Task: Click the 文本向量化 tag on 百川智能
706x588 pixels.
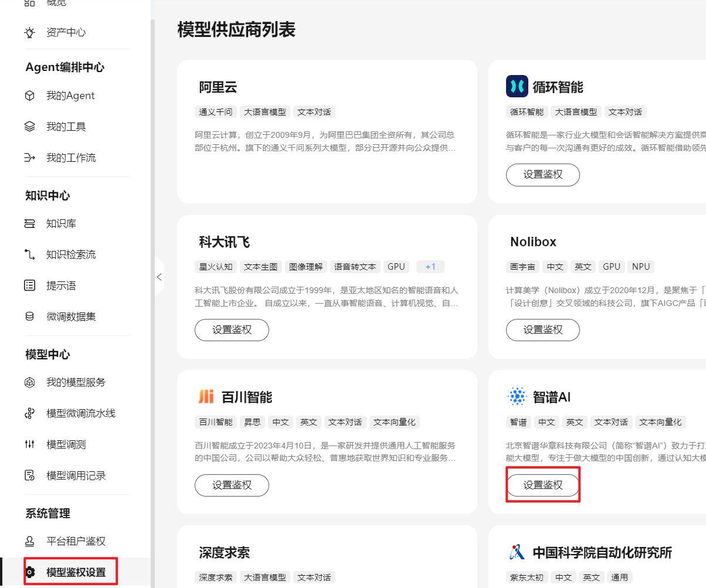Action: coord(394,422)
